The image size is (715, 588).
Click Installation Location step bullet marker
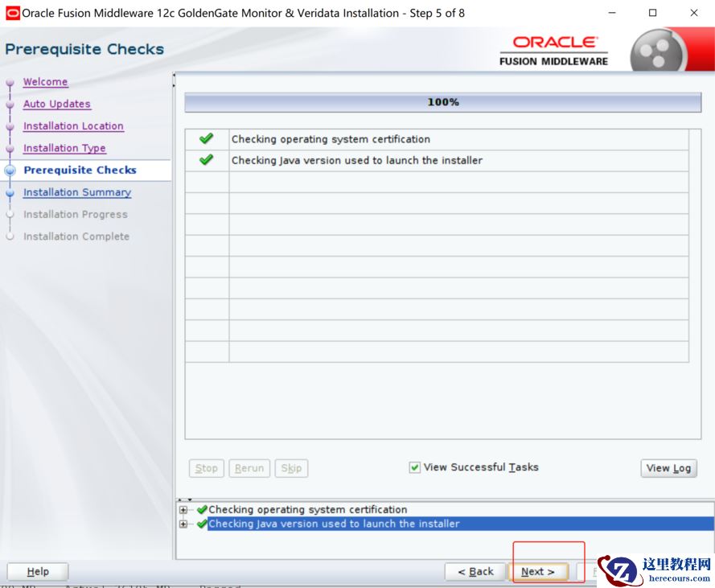pos(10,127)
